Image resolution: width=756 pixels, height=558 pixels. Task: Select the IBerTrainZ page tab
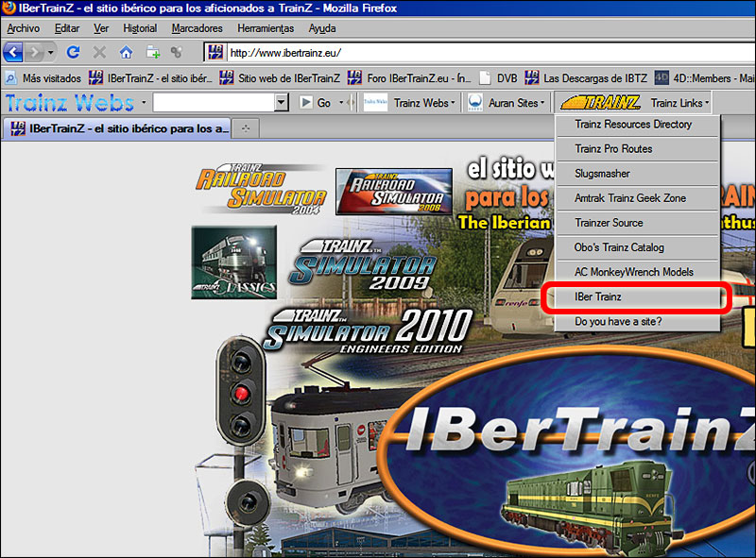click(117, 128)
